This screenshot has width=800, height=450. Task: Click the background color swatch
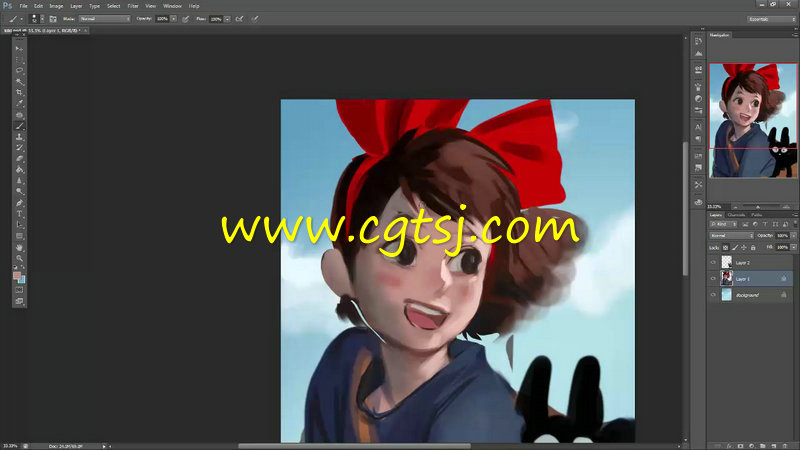[x=22, y=281]
